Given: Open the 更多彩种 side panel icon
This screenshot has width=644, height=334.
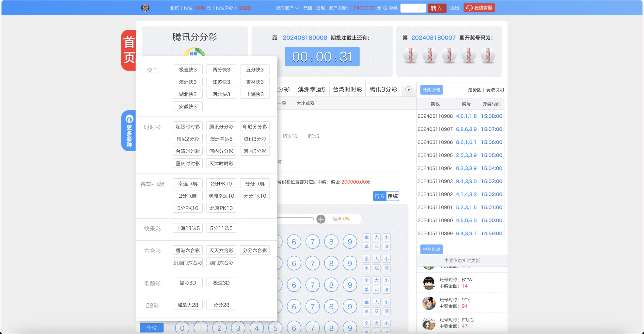Looking at the screenshot, I should [x=129, y=130].
